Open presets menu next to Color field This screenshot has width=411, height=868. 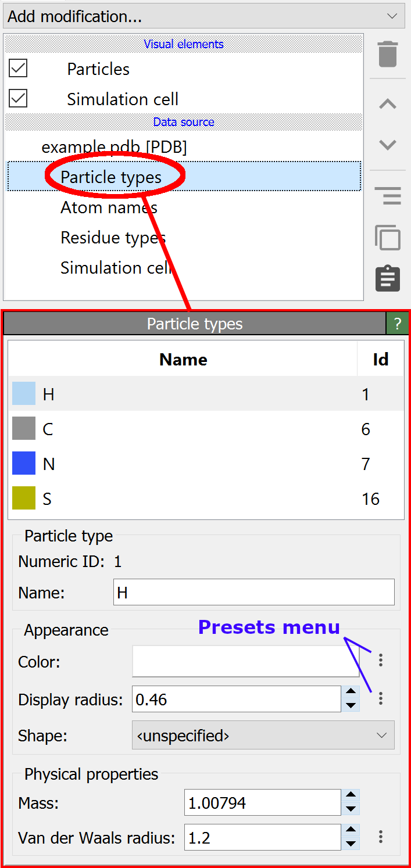[x=381, y=659]
